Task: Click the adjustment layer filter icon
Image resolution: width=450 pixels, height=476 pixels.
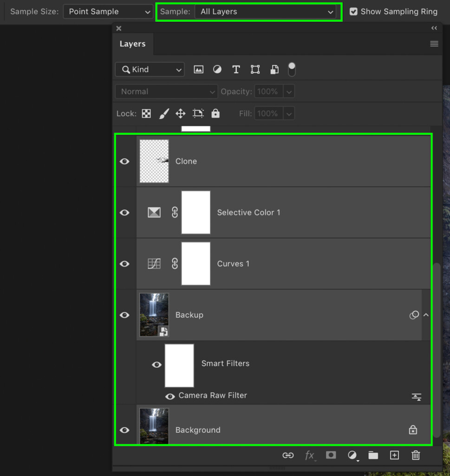Action: [217, 70]
